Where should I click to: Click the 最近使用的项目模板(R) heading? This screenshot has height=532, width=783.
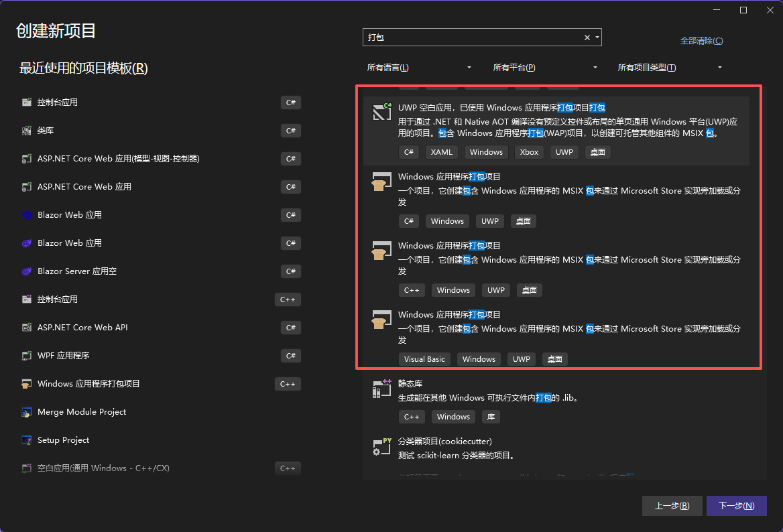coord(83,68)
